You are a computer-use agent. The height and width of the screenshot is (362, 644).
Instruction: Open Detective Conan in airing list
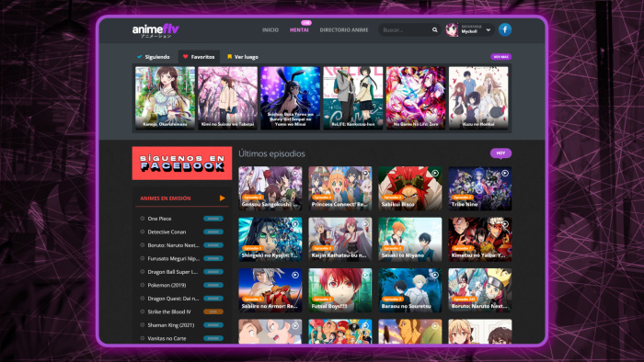167,232
